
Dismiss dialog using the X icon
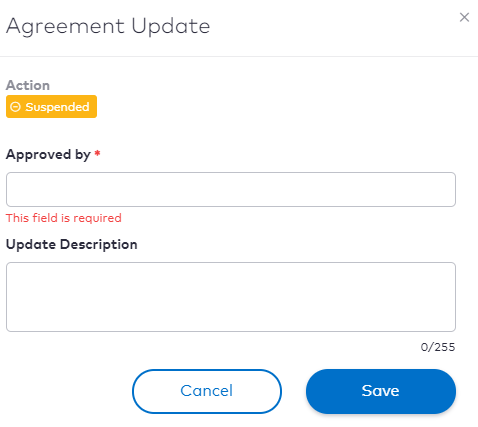click(x=464, y=17)
